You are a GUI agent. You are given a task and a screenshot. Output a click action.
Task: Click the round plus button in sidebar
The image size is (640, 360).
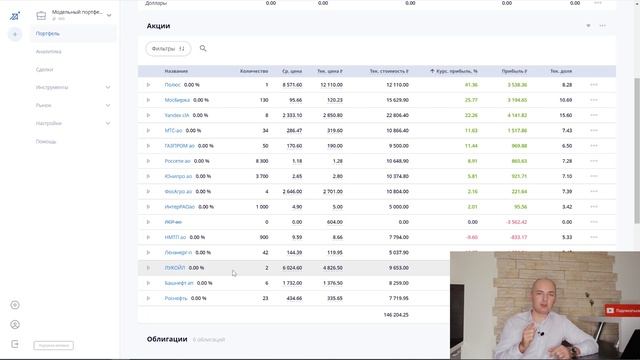click(x=15, y=34)
